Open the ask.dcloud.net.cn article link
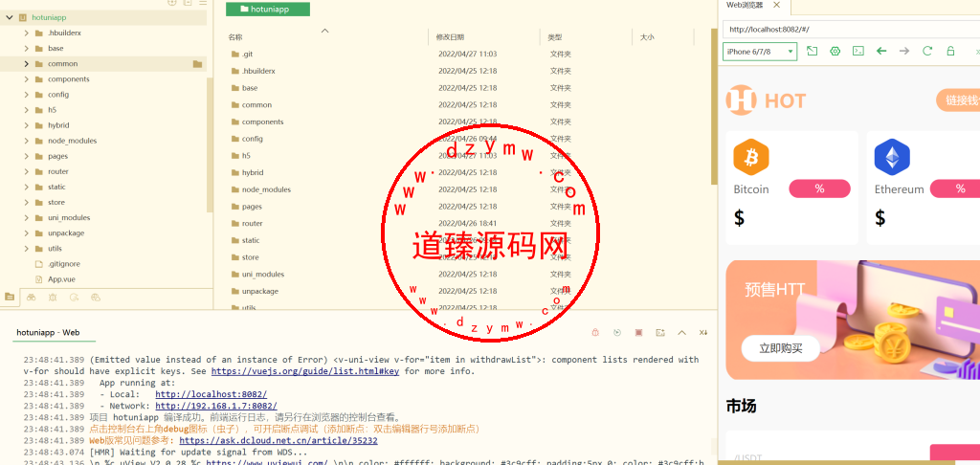This screenshot has width=980, height=465. point(278,441)
